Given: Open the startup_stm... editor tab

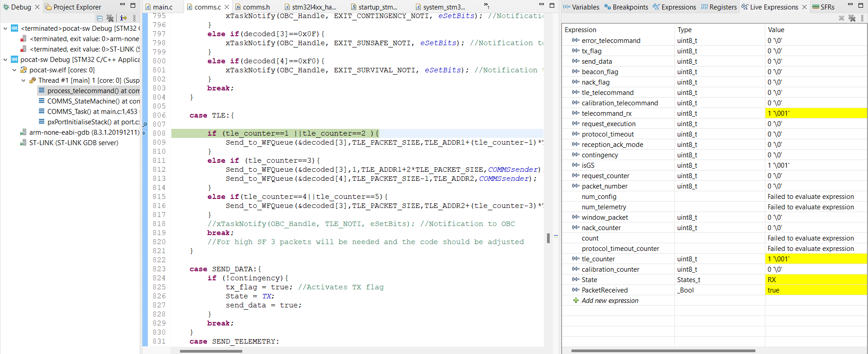Looking at the screenshot, I should click(x=373, y=7).
